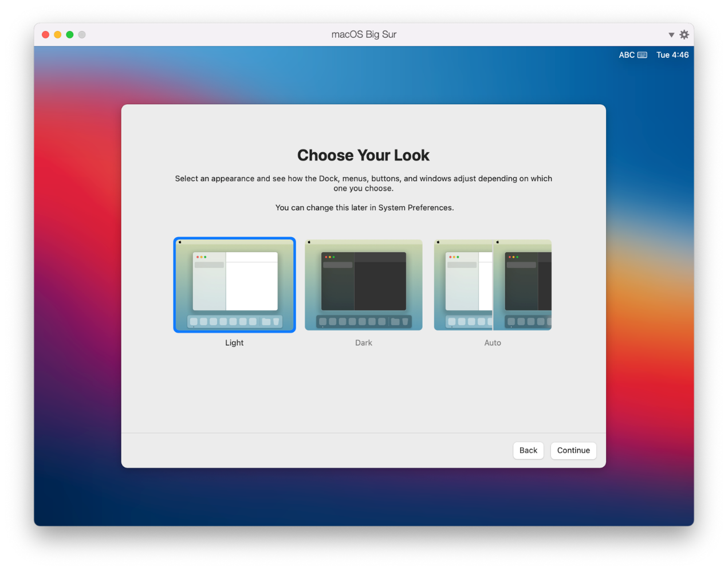This screenshot has width=728, height=571.
Task: Pick the Auto appearance thumbnail
Action: [x=493, y=285]
